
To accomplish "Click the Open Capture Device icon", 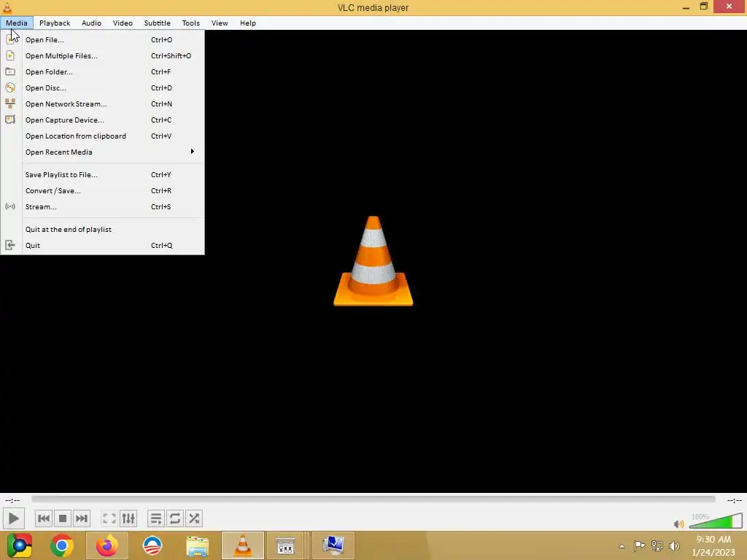I will coord(10,120).
